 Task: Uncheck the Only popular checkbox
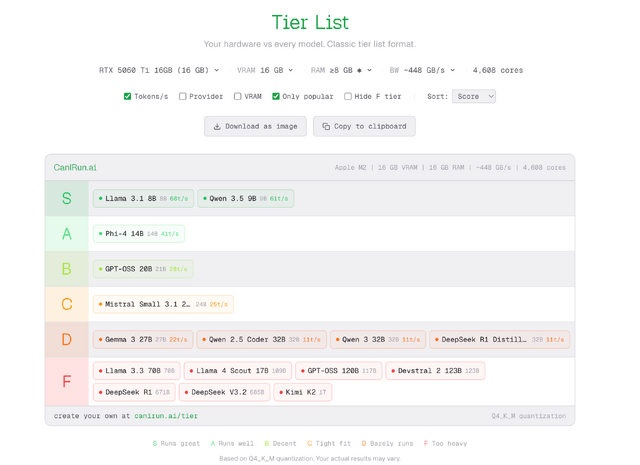pyautogui.click(x=276, y=97)
